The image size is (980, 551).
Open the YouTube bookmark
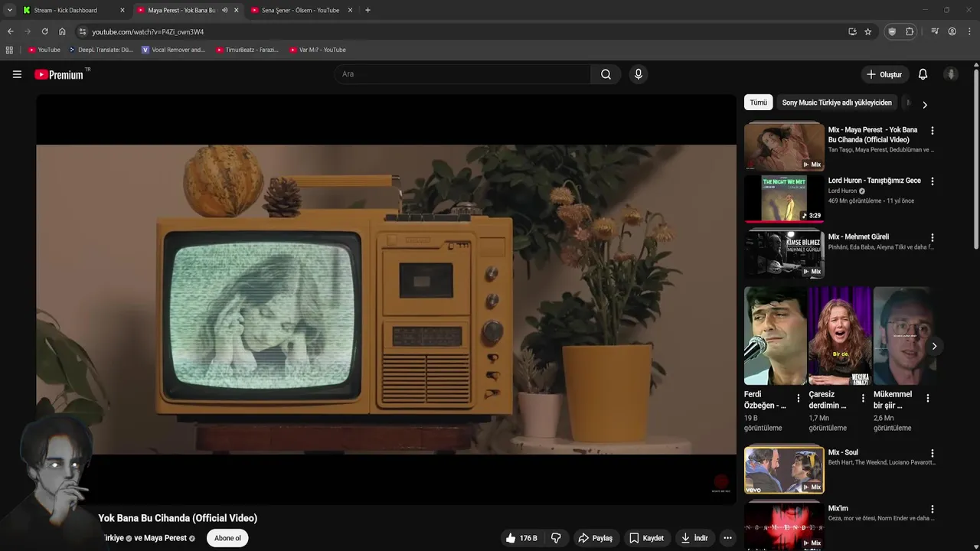point(44,50)
